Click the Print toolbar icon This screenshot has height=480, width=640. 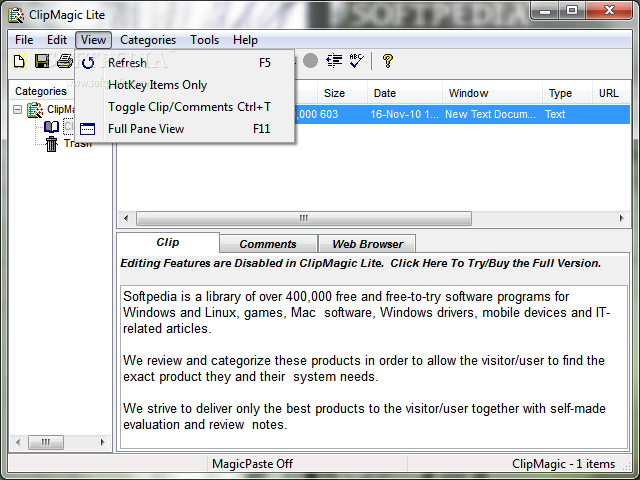point(64,61)
